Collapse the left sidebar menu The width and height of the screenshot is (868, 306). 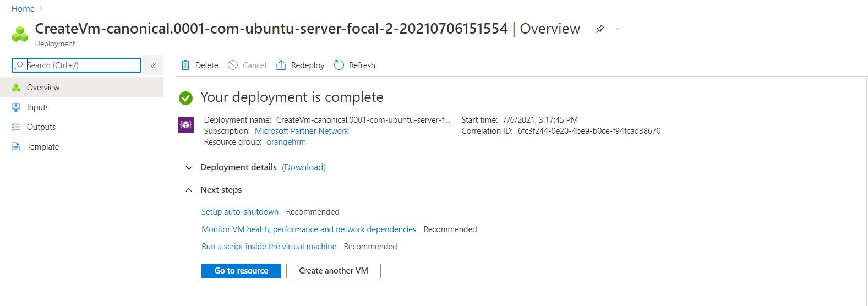point(153,65)
